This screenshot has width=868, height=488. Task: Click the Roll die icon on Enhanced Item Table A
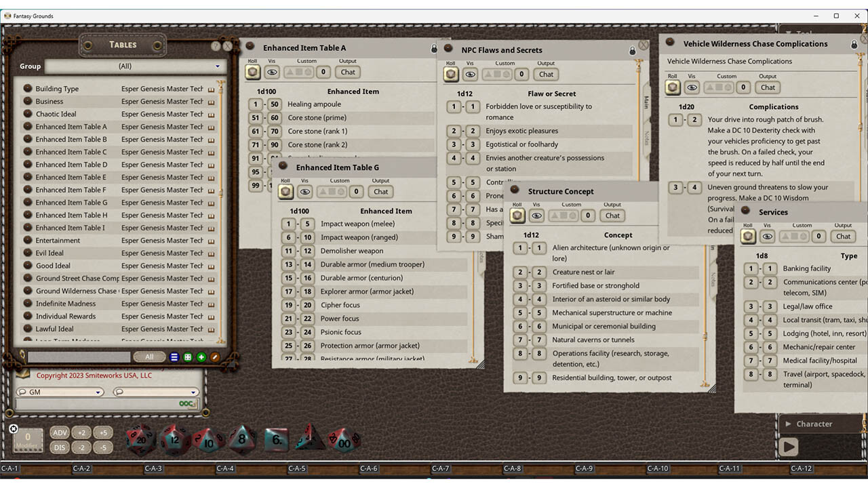coord(252,72)
